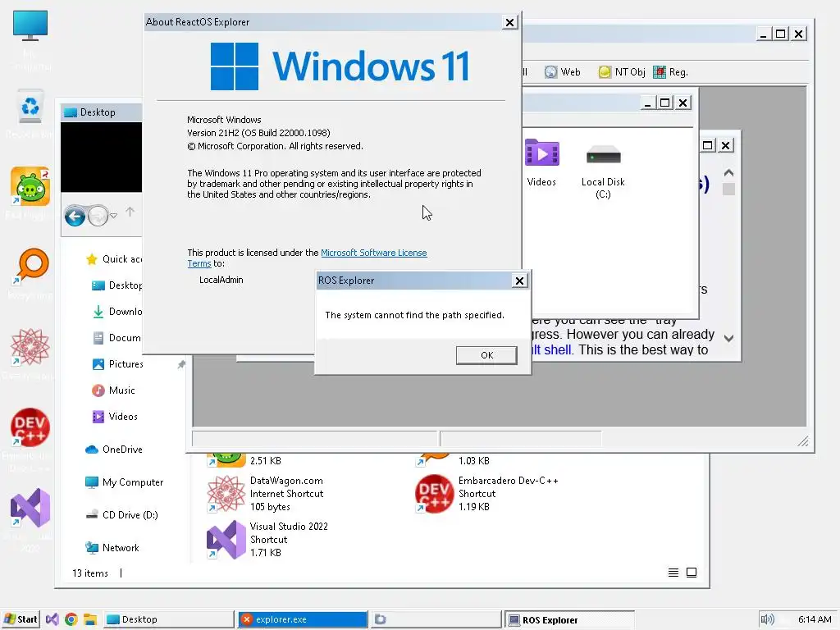This screenshot has height=630, width=840.
Task: Click the web page scrollbar thumb
Action: tap(728, 189)
